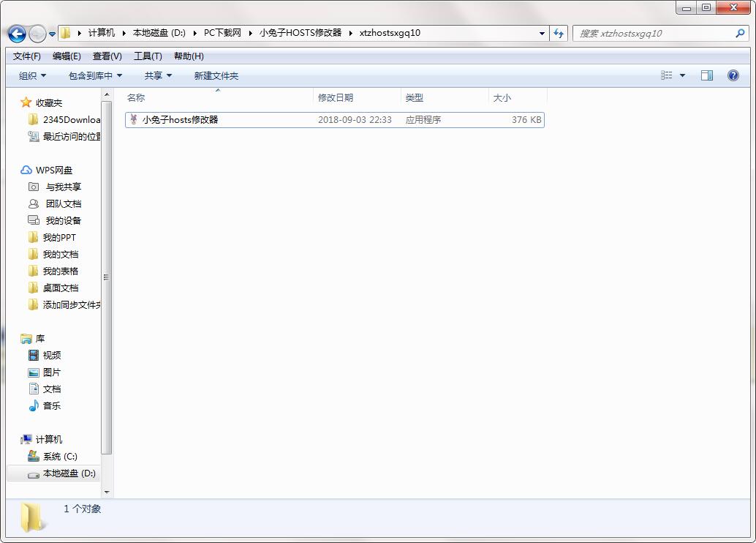Open the 视频 library icon
Viewport: 756px width, 543px height.
[x=34, y=356]
